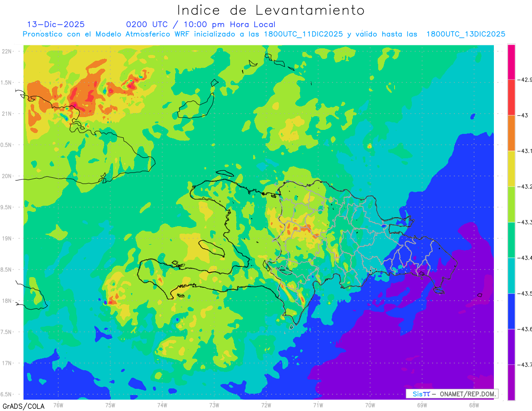Click the "21N" latitude label

tap(8, 114)
